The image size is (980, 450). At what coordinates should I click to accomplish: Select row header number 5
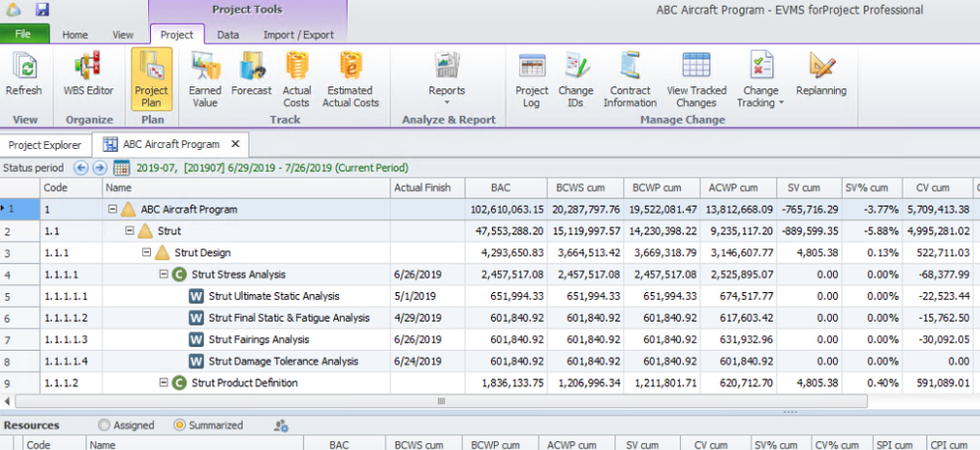(x=20, y=296)
